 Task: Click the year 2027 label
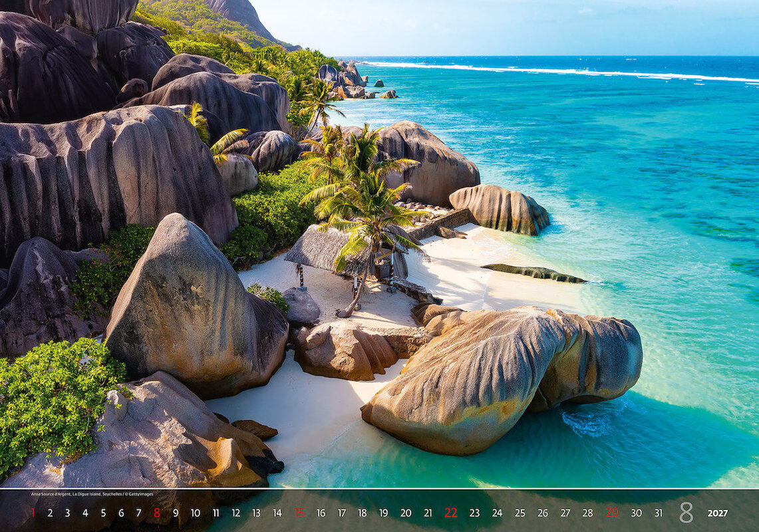click(x=717, y=513)
